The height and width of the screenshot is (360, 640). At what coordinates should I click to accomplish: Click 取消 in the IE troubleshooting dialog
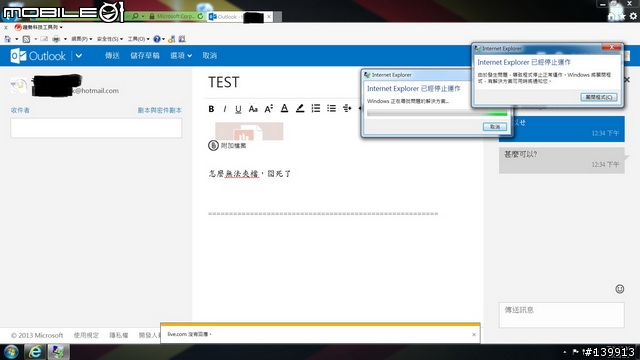point(495,127)
